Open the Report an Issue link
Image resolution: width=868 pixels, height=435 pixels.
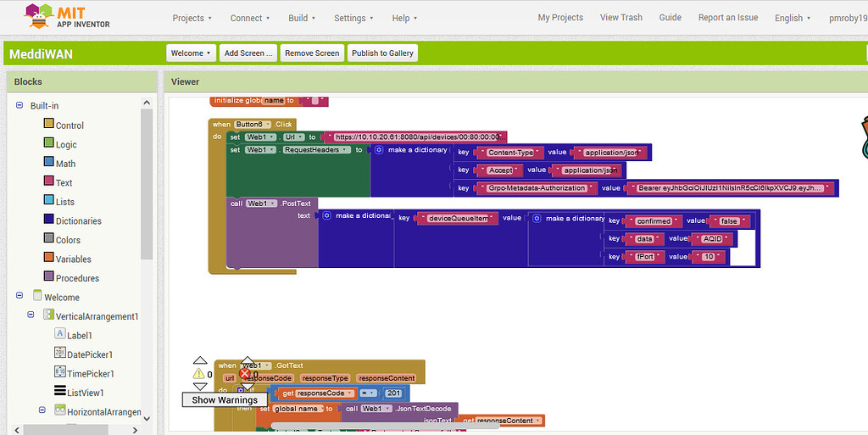pos(727,18)
